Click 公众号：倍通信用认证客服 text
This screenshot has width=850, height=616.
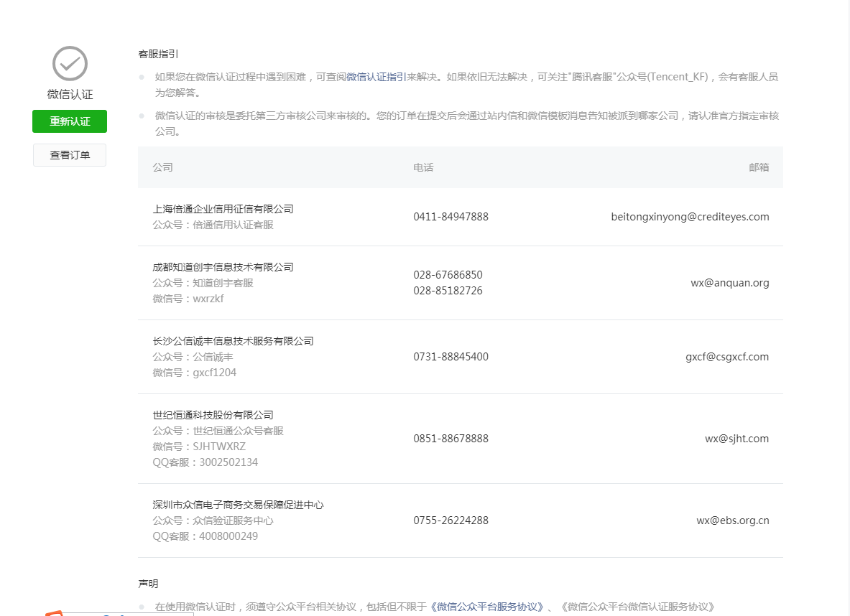click(213, 225)
